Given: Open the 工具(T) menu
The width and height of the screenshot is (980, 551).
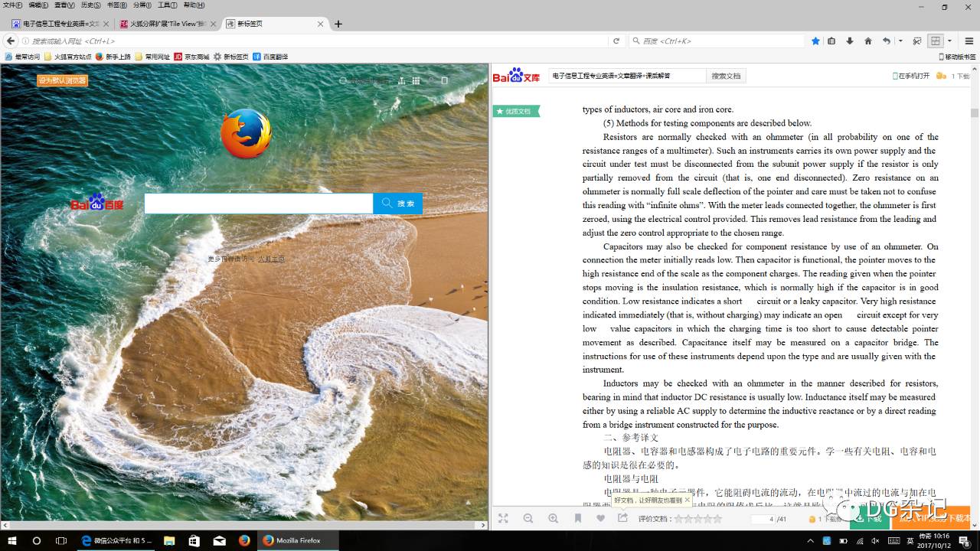Looking at the screenshot, I should click(168, 5).
